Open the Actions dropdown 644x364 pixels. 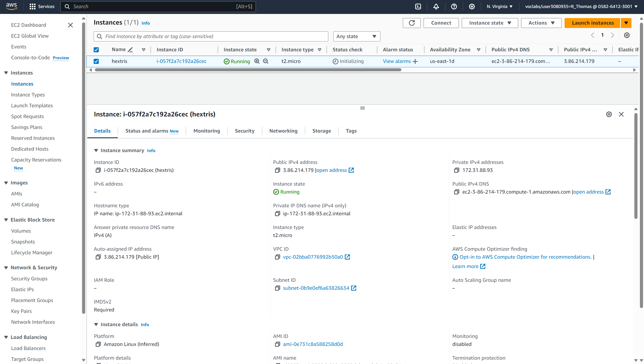coord(541,23)
